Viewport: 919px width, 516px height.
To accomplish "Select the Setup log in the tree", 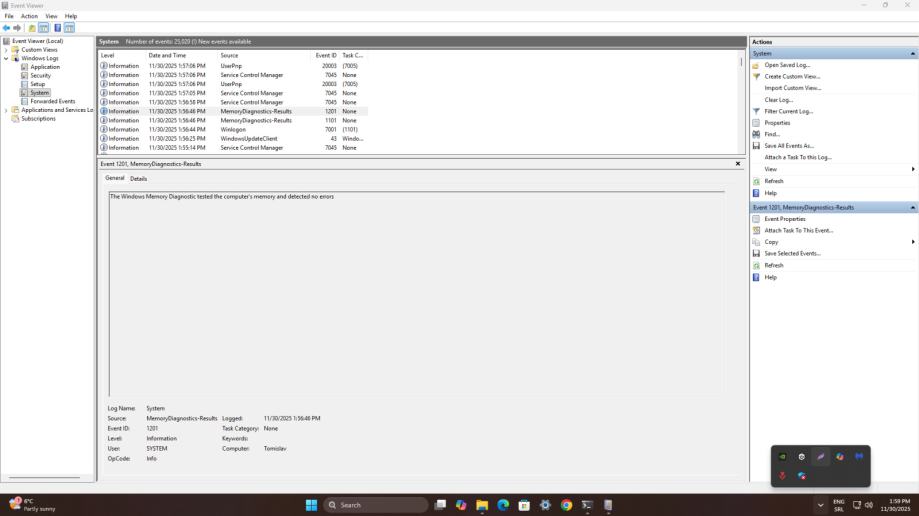I will (38, 84).
